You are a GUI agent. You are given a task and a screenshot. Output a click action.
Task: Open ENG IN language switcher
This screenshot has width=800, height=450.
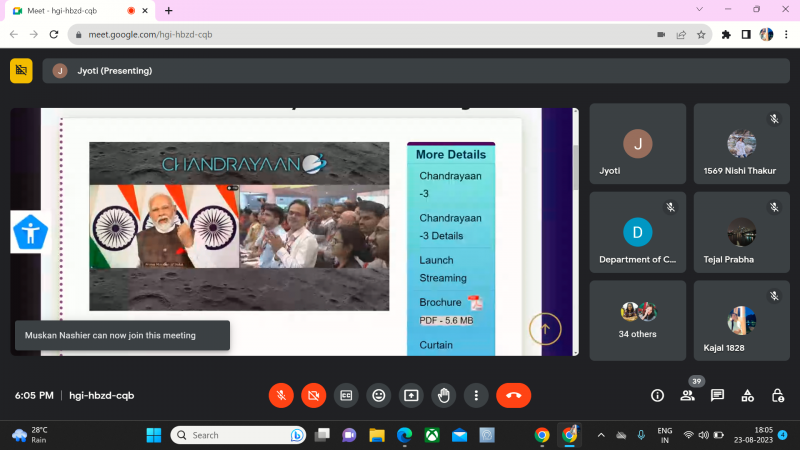(665, 435)
